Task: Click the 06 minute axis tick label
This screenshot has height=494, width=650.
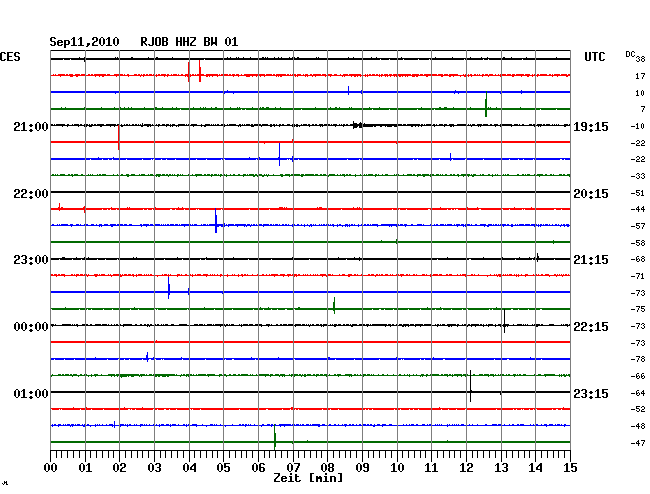Action: point(258,468)
